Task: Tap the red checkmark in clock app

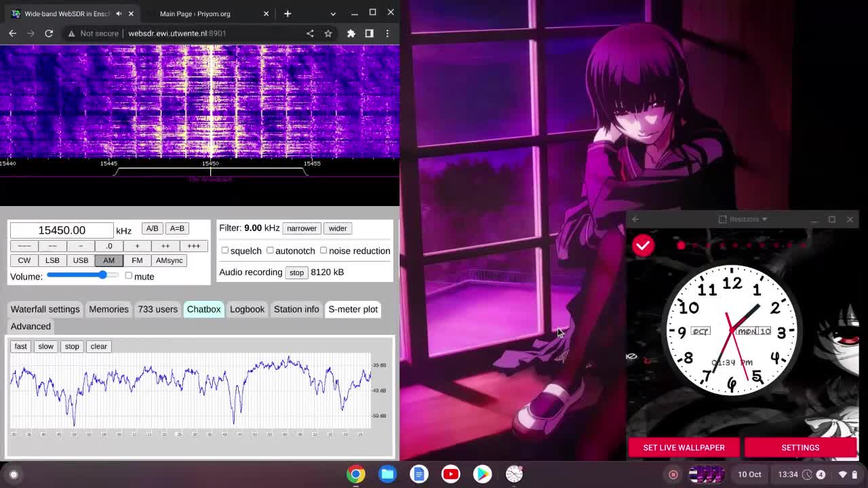Action: (x=643, y=245)
